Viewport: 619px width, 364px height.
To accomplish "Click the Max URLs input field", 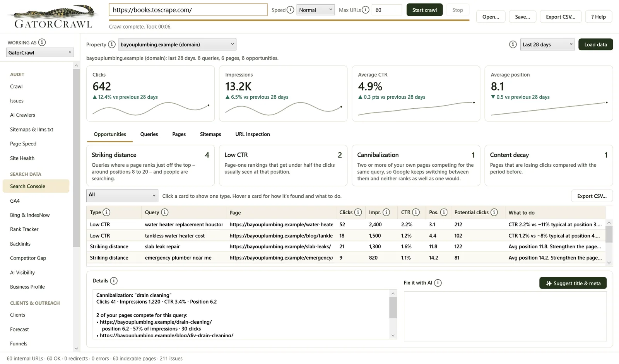I will click(387, 10).
